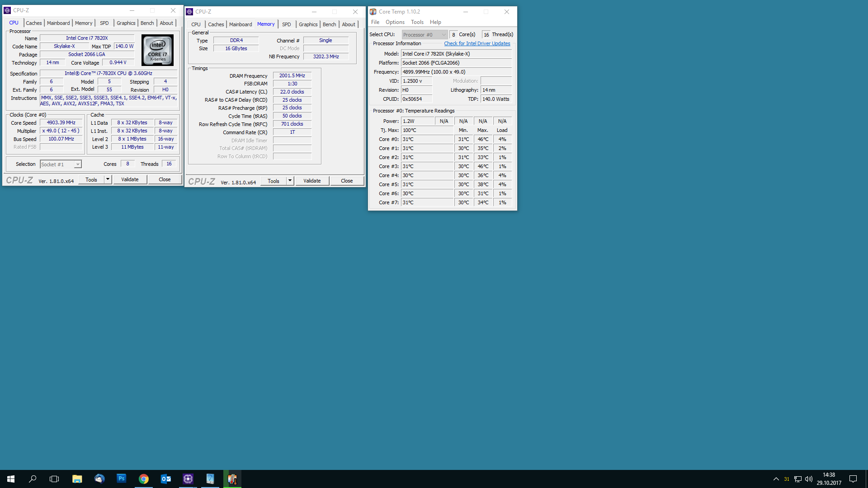Open Core Temp Tools menu

[417, 22]
